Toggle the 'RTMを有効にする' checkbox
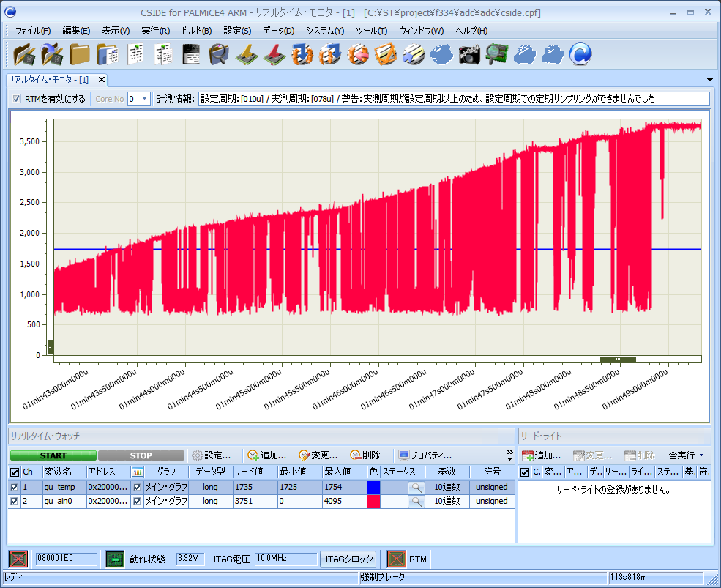721x588 pixels. [17, 98]
